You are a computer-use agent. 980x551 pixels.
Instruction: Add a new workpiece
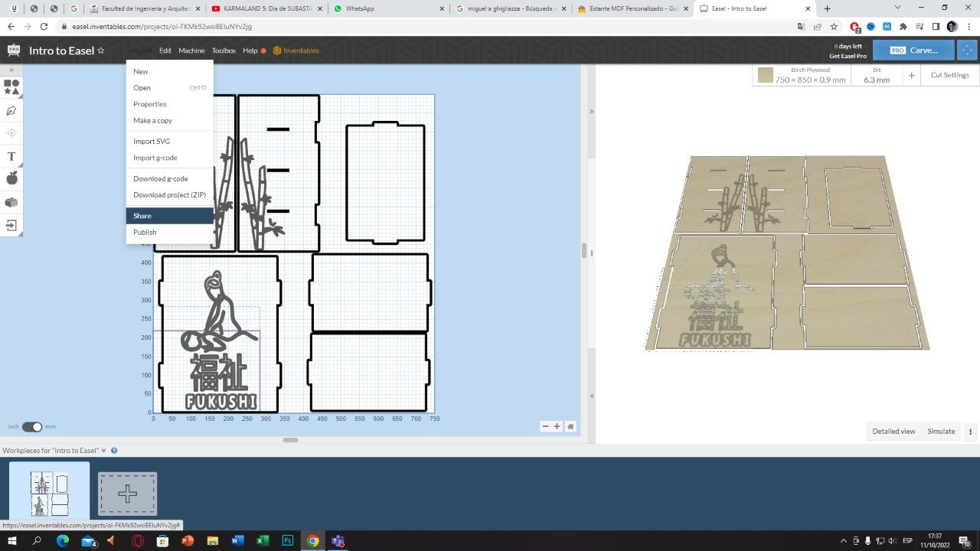[127, 494]
